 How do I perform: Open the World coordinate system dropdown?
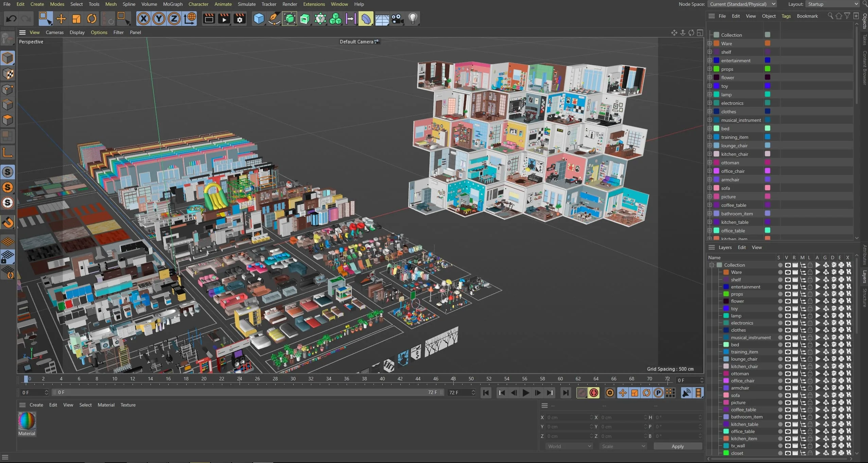tap(569, 446)
